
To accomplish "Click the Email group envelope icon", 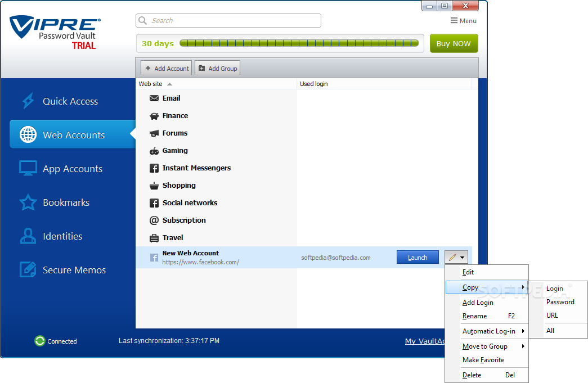I will point(154,98).
